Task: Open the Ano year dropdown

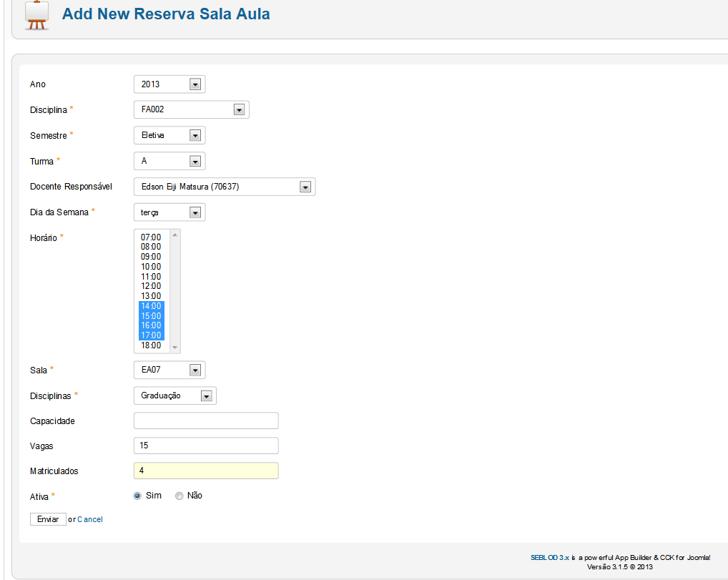Action: tap(169, 84)
